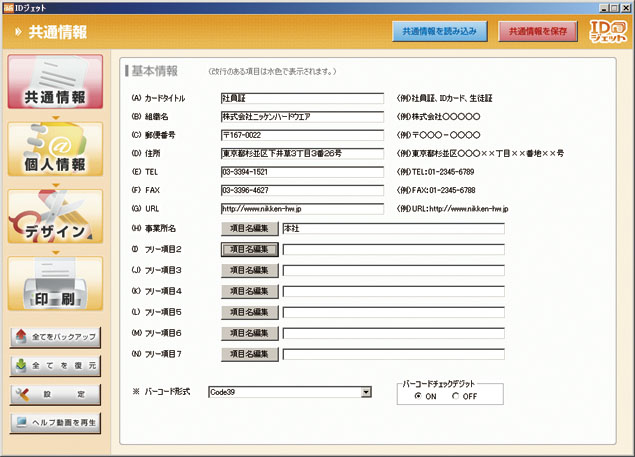Viewport: 635px width, 457px height.
Task: Click the 基本情報 section heading
Action: [154, 71]
